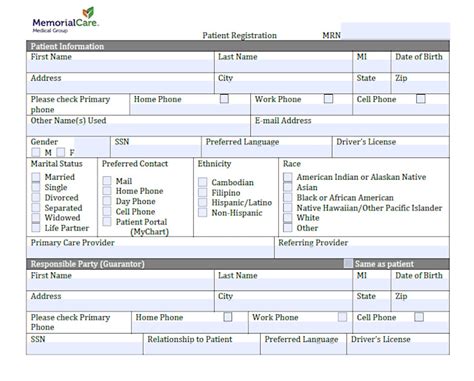The image size is (474, 381).
Task: Click the patient Driver's License field
Action: pyautogui.click(x=391, y=151)
